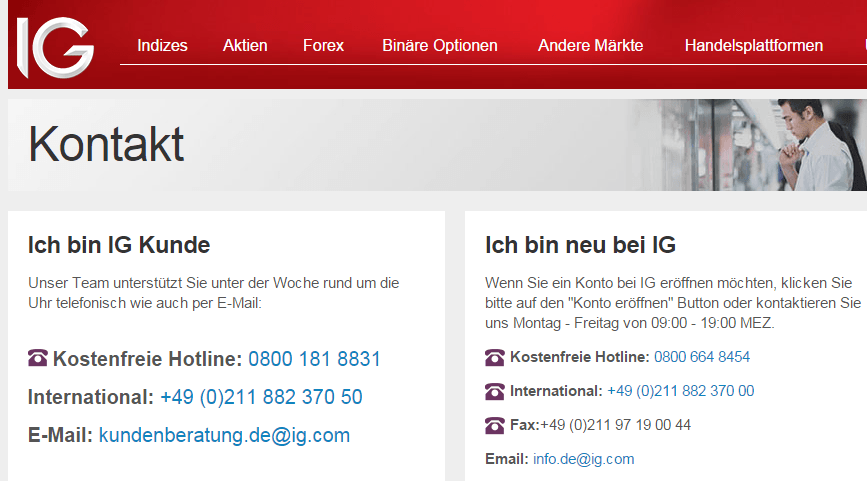Open the Indizes menu
The width and height of the screenshot is (867, 481).
(x=162, y=45)
